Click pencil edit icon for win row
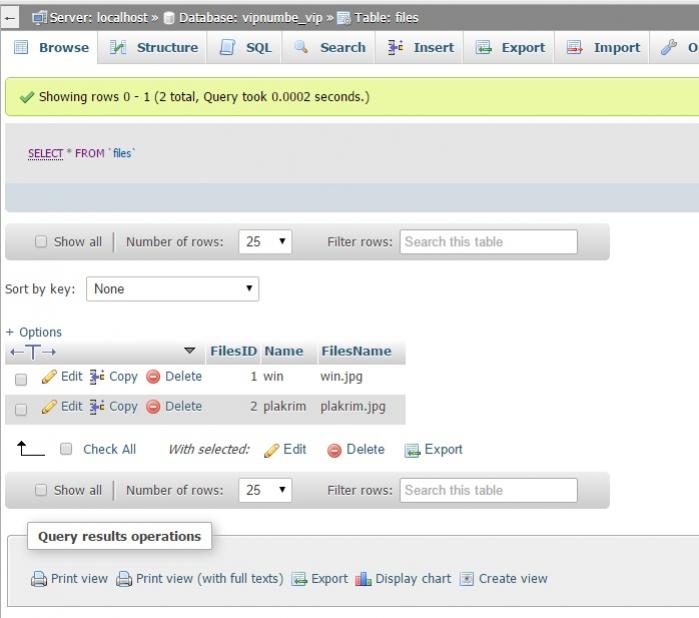 point(49,377)
